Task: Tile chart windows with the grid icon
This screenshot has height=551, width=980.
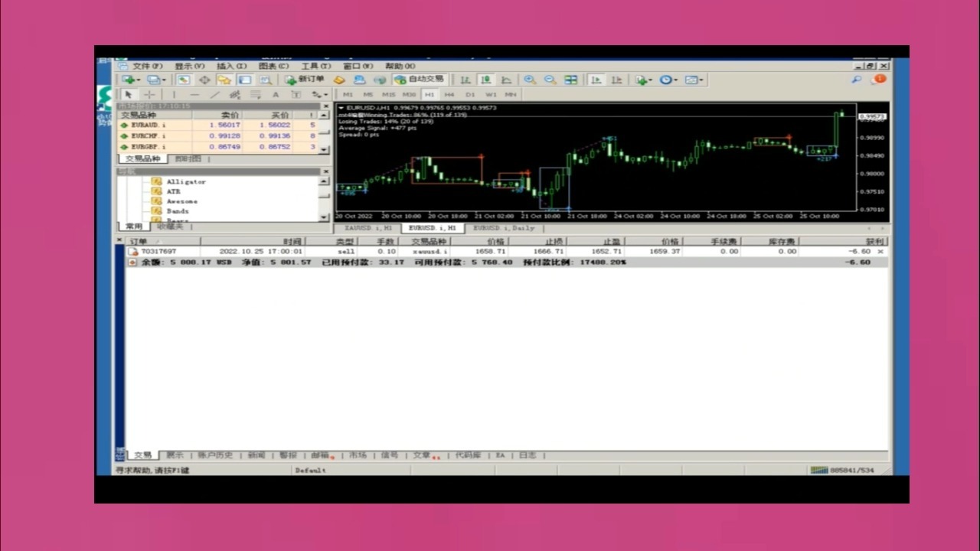Action: [x=570, y=80]
